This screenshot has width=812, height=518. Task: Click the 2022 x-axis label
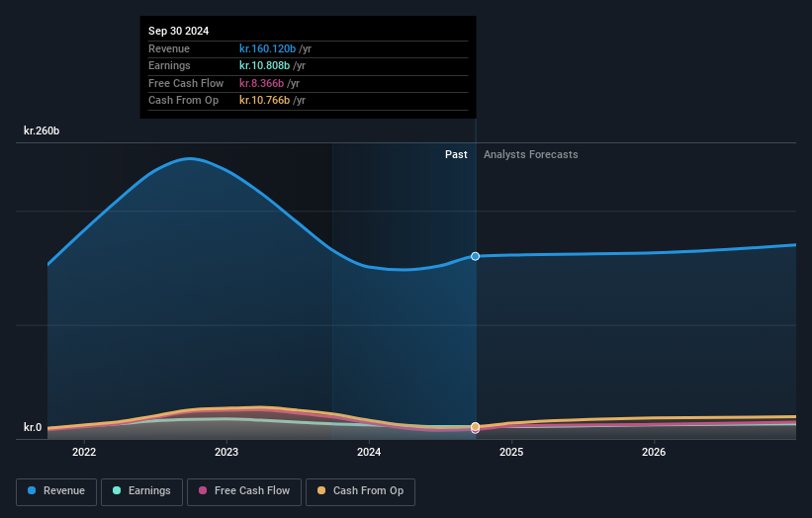(84, 452)
